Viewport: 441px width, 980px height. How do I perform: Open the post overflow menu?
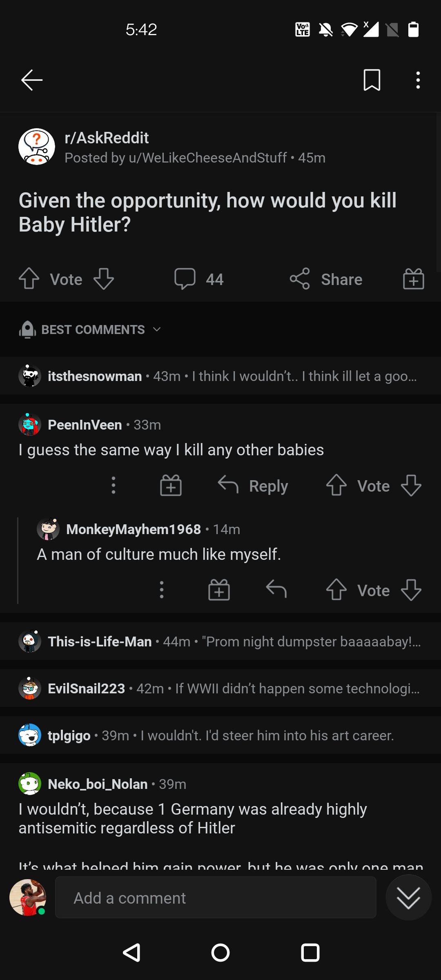[418, 80]
